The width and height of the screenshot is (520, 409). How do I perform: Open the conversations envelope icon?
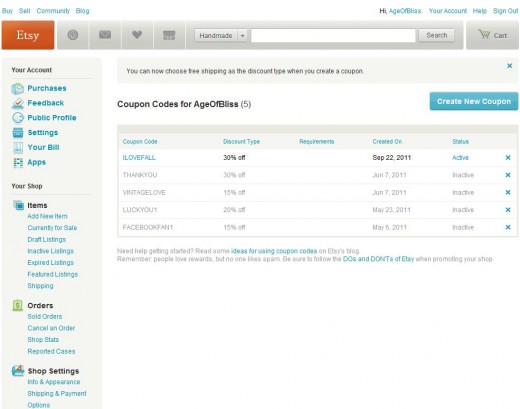click(x=105, y=34)
